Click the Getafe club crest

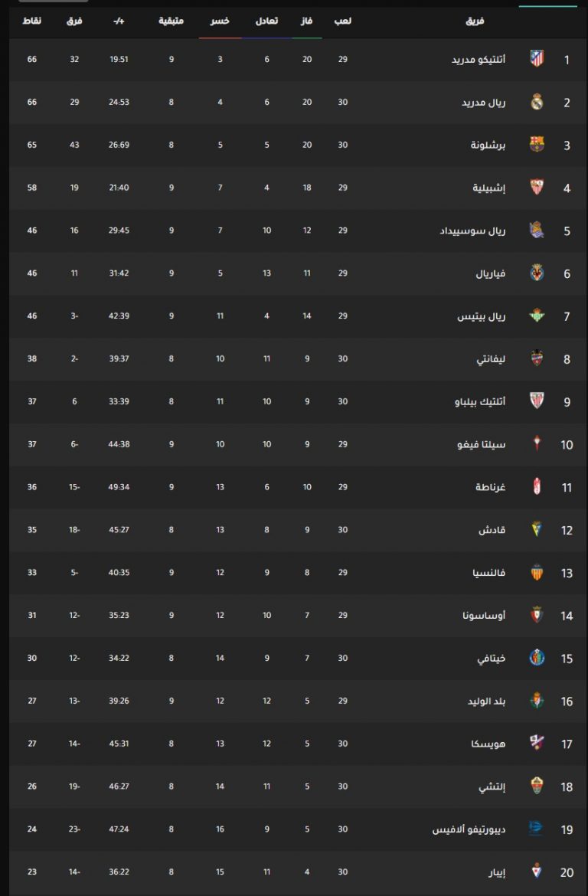537,657
